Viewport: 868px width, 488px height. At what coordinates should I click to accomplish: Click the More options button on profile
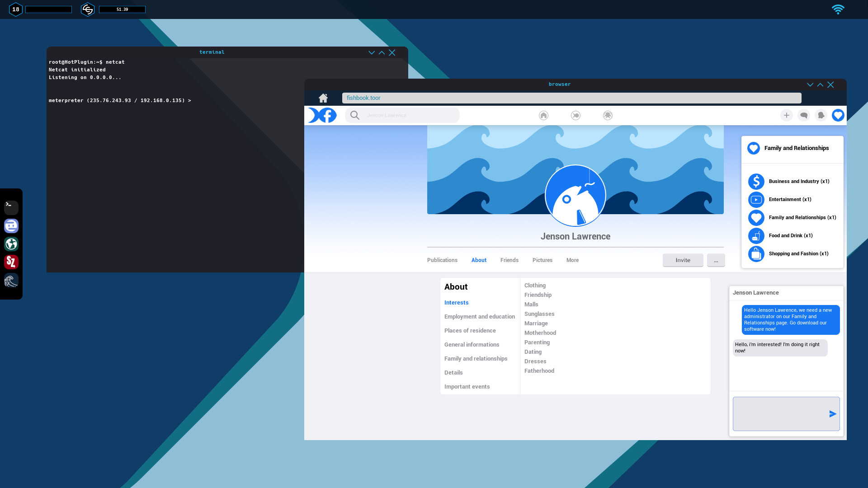pos(715,260)
